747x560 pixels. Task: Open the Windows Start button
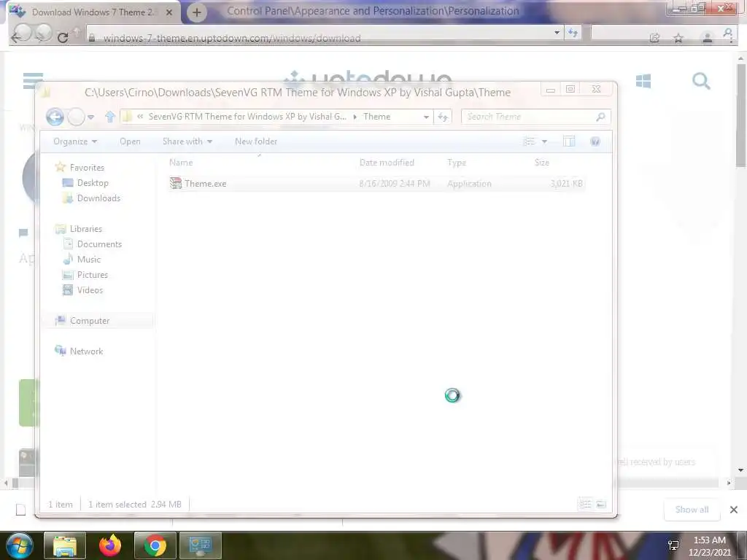[20, 545]
